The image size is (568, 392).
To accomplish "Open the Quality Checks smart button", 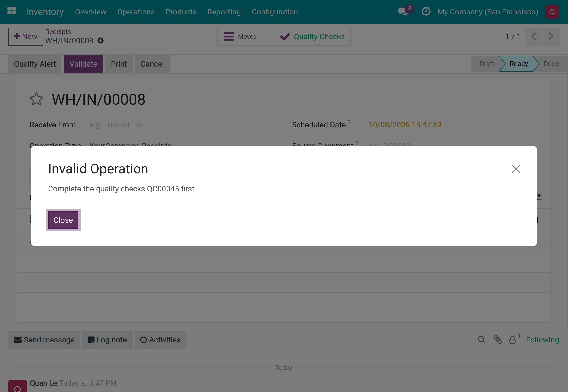I will click(x=313, y=37).
